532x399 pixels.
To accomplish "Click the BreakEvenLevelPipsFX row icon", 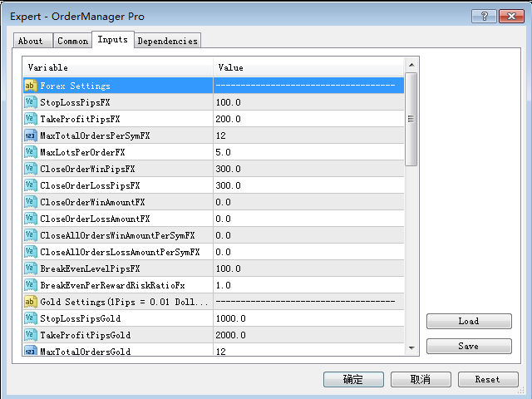I will pyautogui.click(x=30, y=268).
